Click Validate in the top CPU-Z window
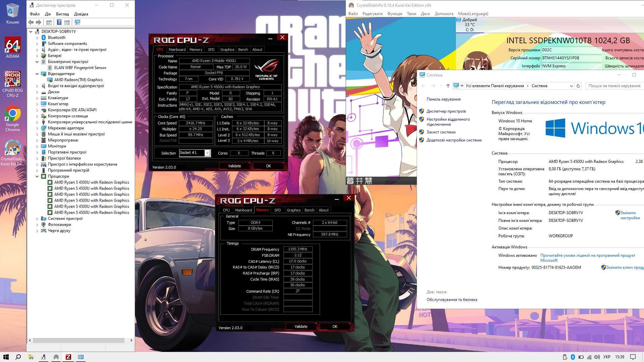Image resolution: width=644 pixels, height=362 pixels. [x=234, y=166]
